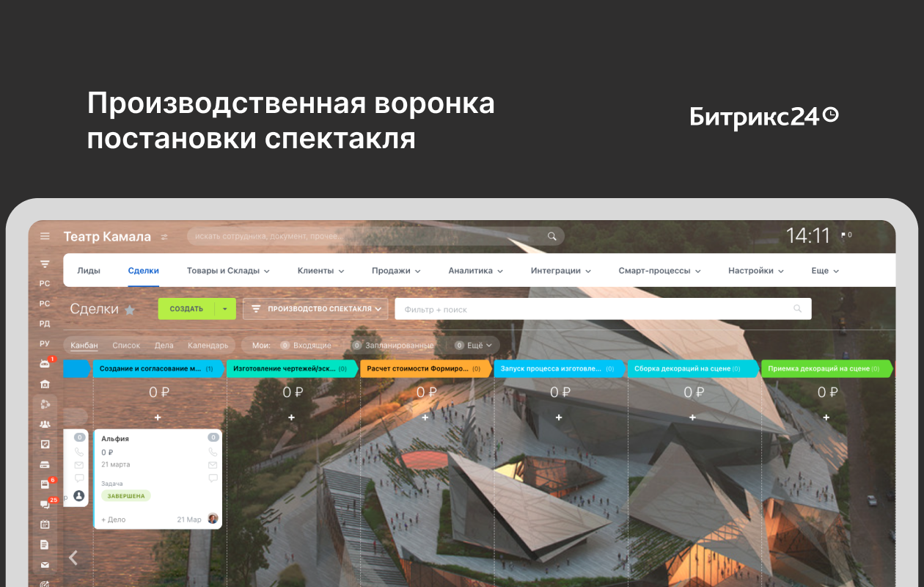The image size is (924, 587).
Task: Switch to Канбан view
Action: (84, 345)
